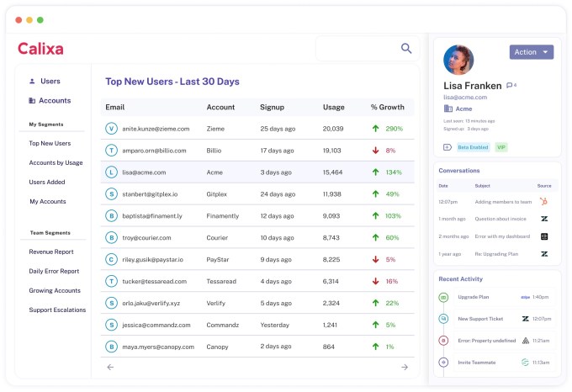Click the Error: Property undefined activity icon
The height and width of the screenshot is (392, 572).
[x=443, y=341]
